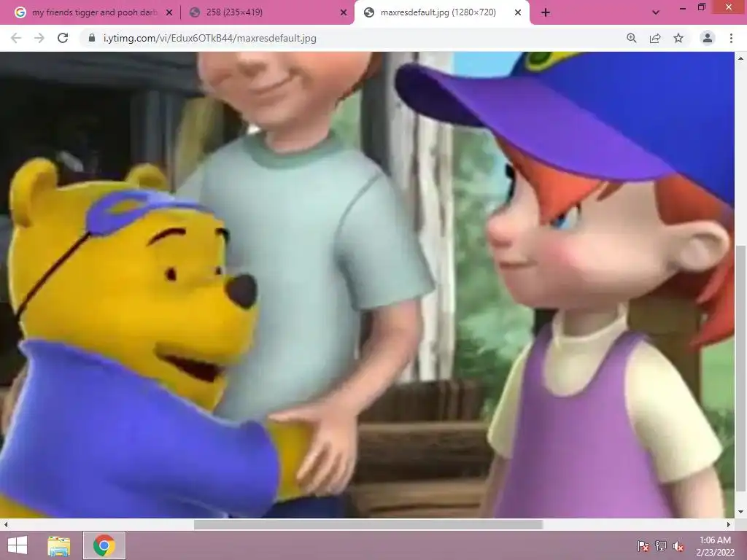
Task: Go forward to the next page
Action: click(39, 38)
